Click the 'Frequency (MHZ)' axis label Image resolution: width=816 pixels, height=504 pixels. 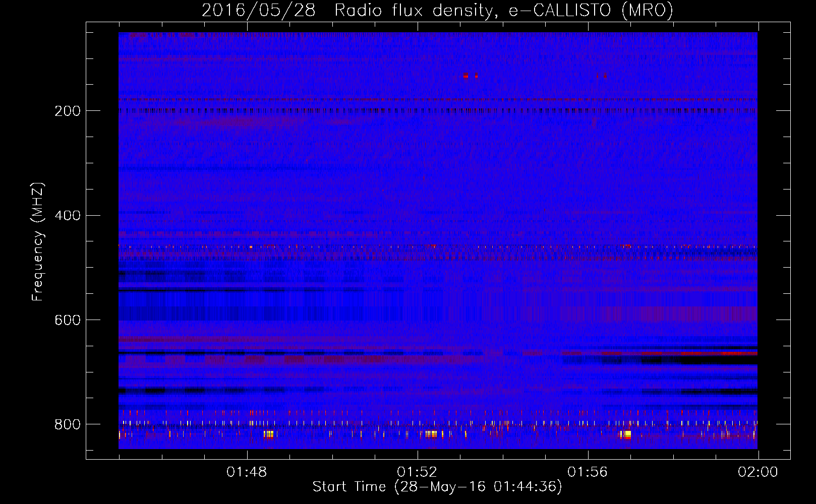tap(37, 241)
